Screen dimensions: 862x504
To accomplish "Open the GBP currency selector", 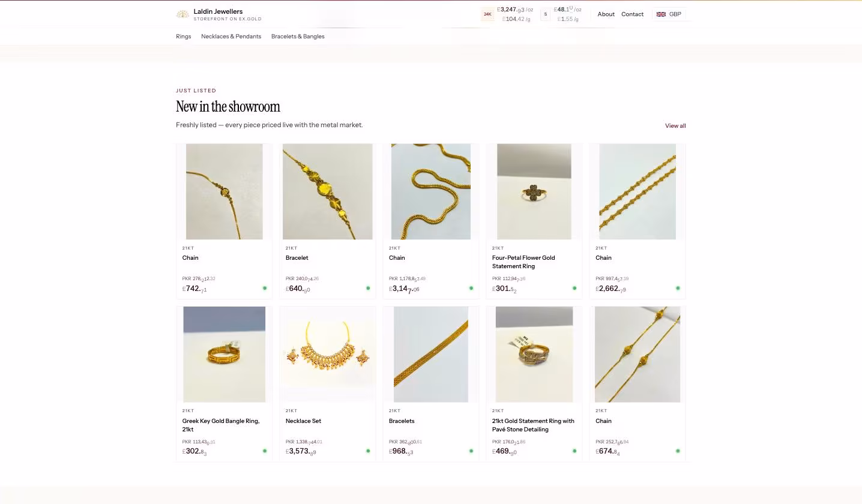I will (669, 14).
